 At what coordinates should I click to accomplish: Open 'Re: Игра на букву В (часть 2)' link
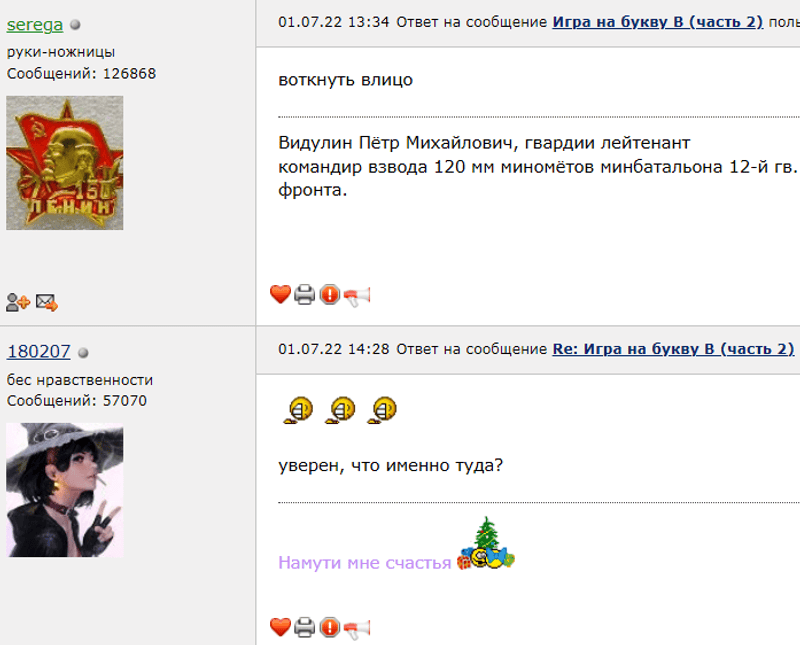[x=673, y=349]
